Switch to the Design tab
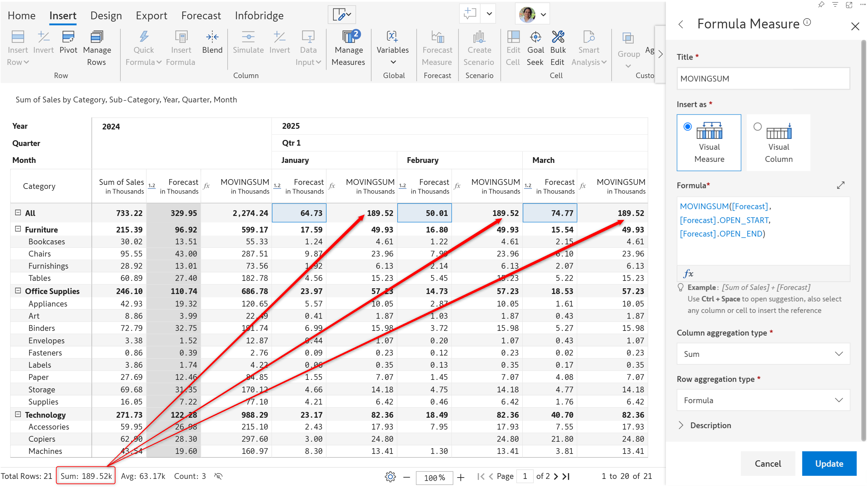This screenshot has height=487, width=868. click(x=106, y=16)
